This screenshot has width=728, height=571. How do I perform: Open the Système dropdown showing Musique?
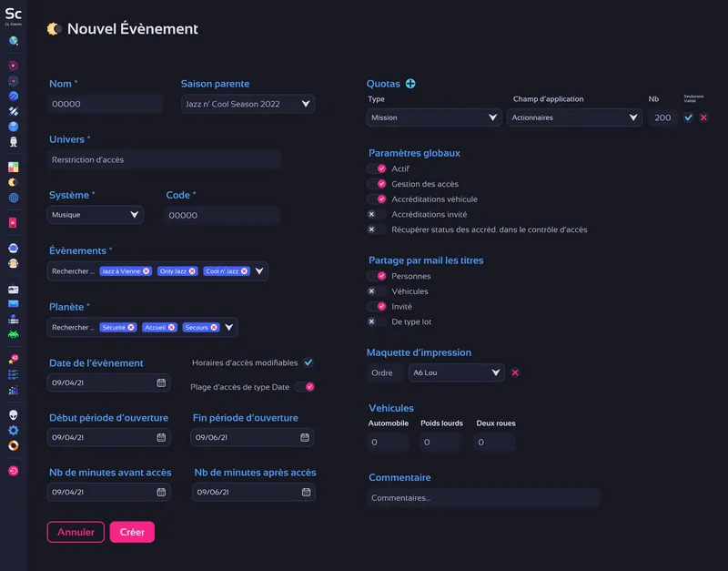pos(96,215)
